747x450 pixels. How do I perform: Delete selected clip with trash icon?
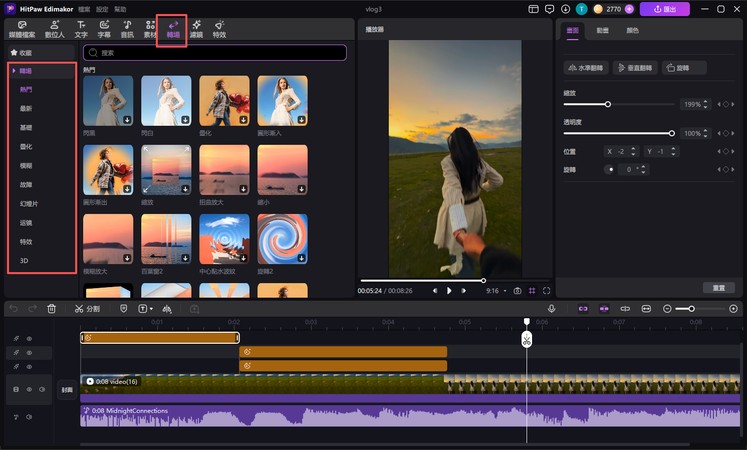(52, 309)
